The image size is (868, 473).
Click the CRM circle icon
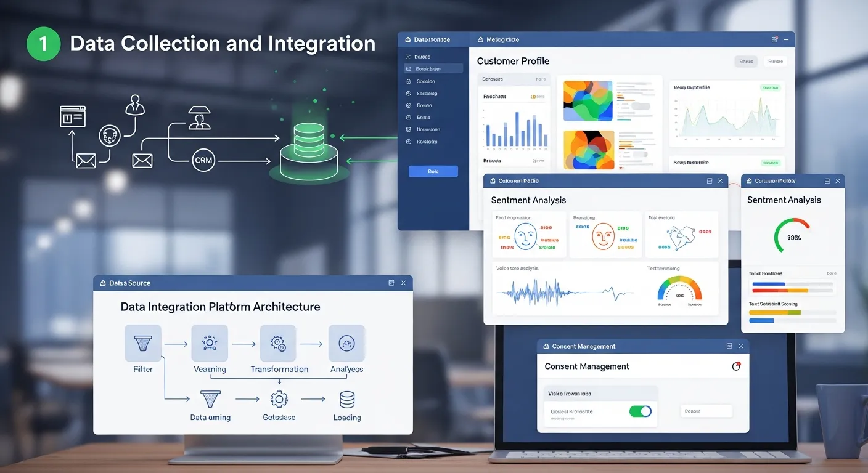coord(203,160)
